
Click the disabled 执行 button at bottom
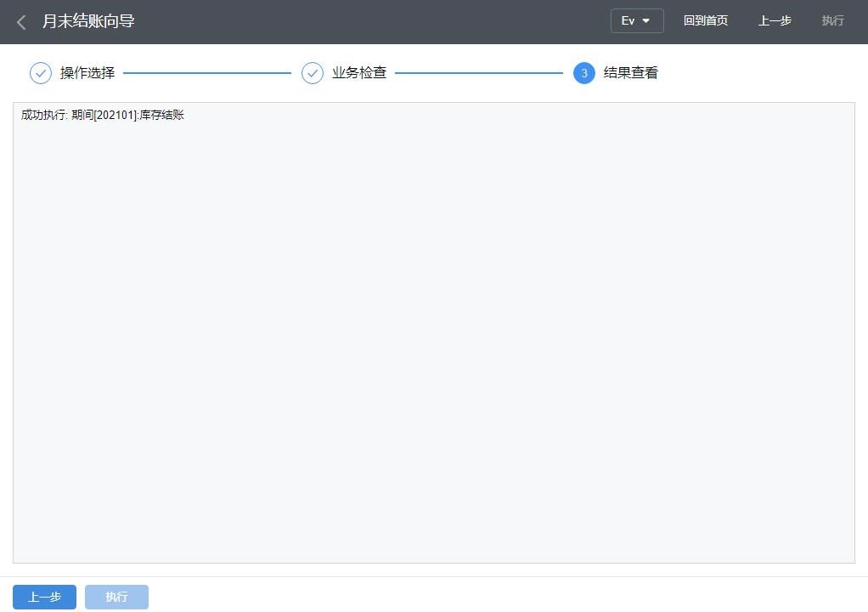coord(117,597)
